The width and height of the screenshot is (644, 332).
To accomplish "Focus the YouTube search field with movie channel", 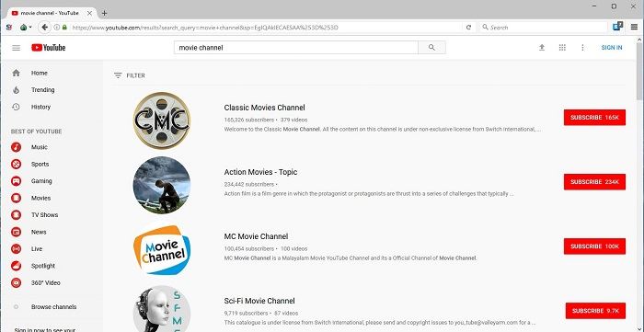I will click(x=295, y=48).
